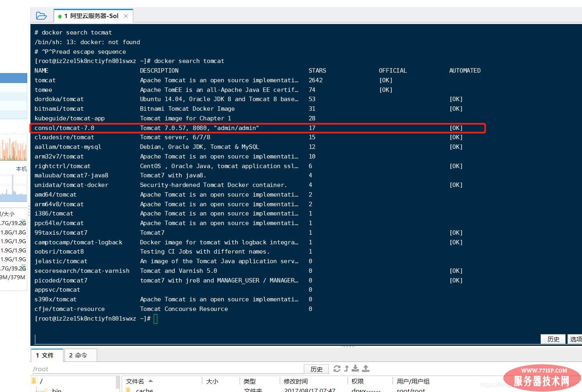The width and height of the screenshot is (582, 392).
Task: Click the upload file icon
Action: point(366,368)
